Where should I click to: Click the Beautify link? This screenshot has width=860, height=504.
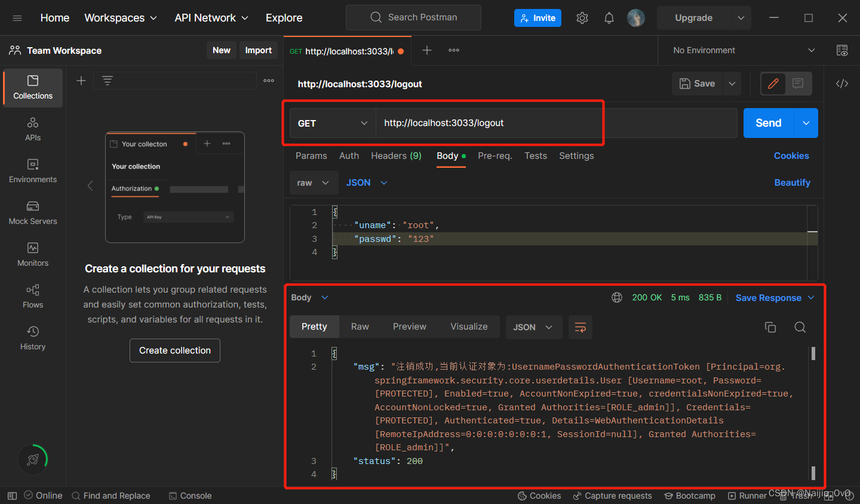[793, 183]
